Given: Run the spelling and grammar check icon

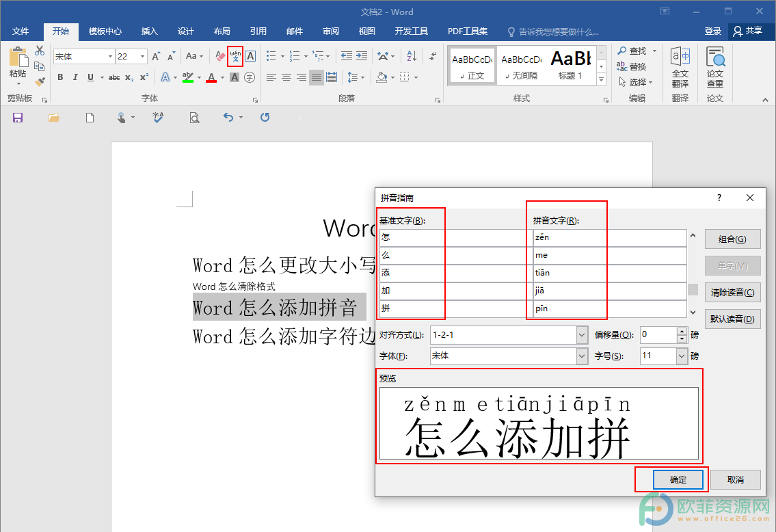Looking at the screenshot, I should 158,118.
